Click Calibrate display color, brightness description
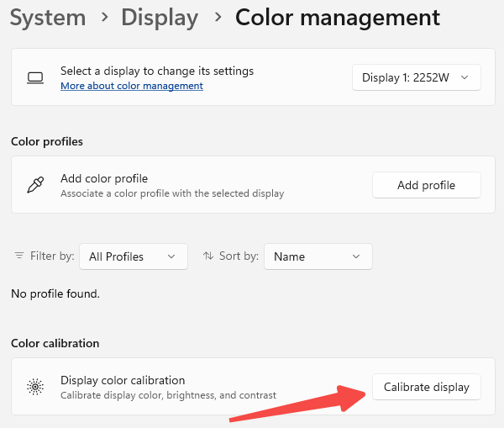Viewport: 504px width, 428px height. 169,395
